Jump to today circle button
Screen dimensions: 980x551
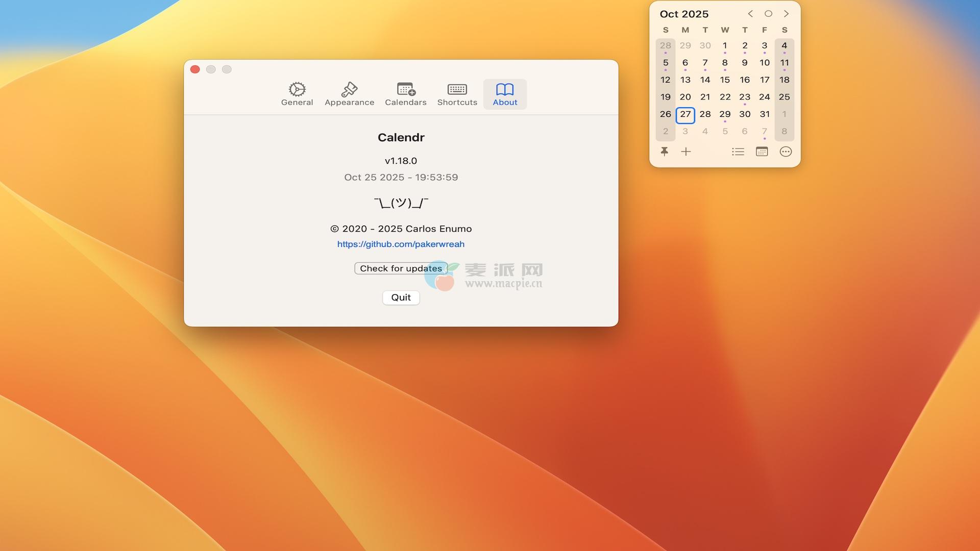tap(768, 14)
